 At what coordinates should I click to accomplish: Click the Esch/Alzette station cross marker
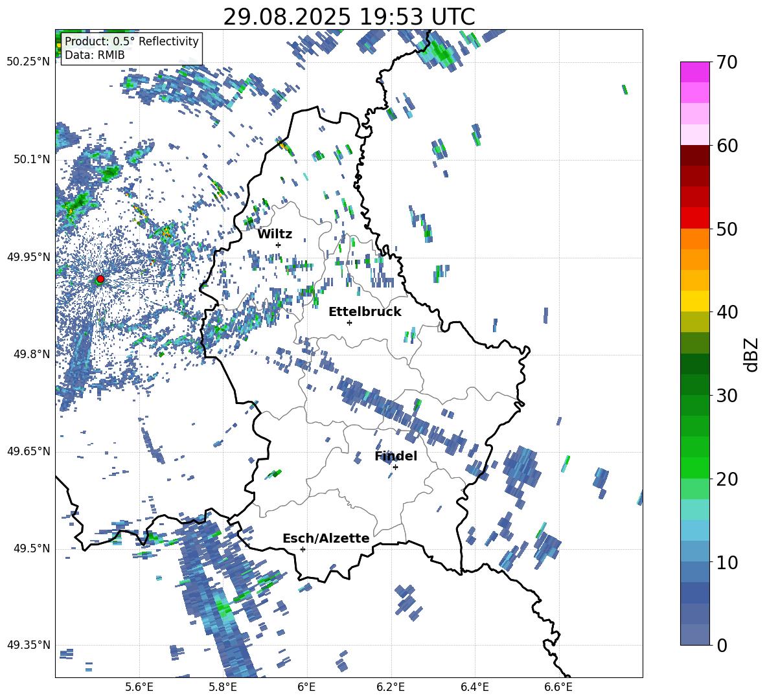tap(303, 549)
